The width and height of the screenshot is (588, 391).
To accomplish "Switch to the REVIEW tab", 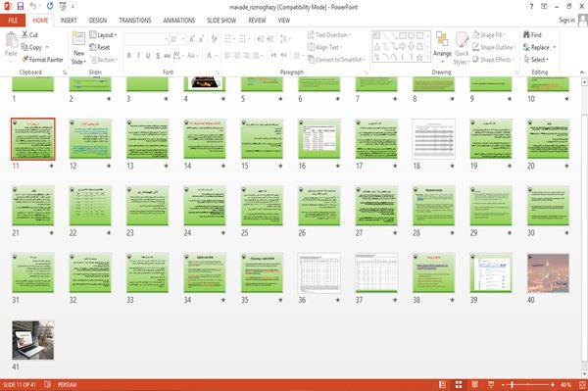I will point(257,21).
